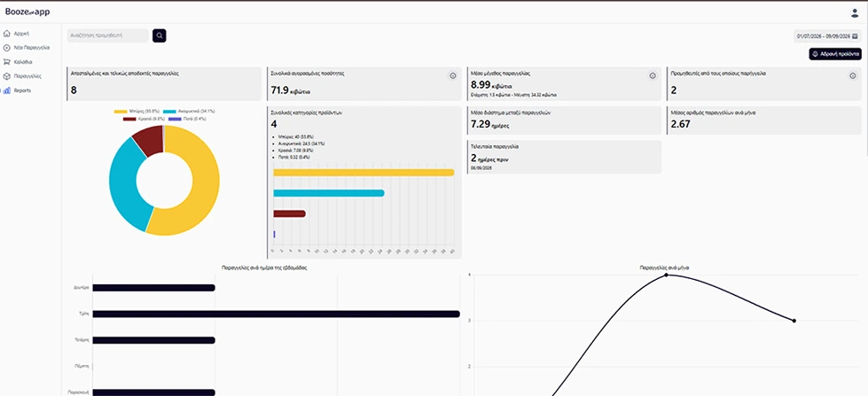Click the Reports chart icon
This screenshot has height=396, width=868.
pos(6,90)
